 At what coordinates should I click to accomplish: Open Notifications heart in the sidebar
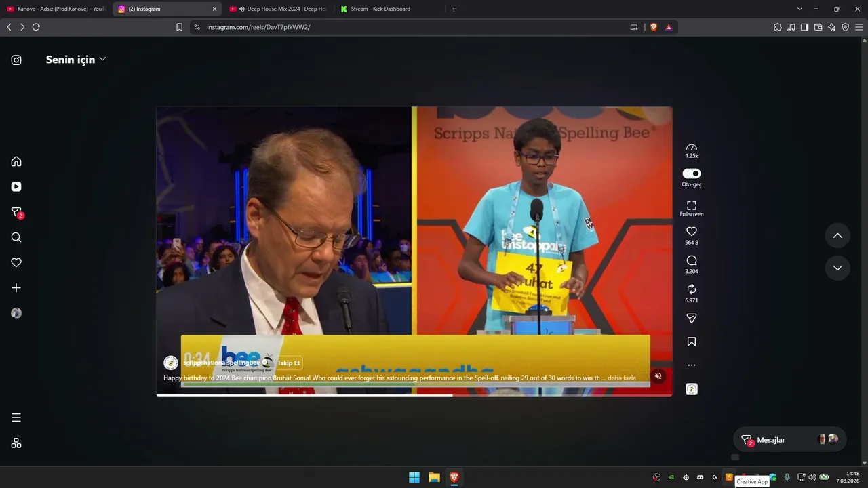click(16, 262)
